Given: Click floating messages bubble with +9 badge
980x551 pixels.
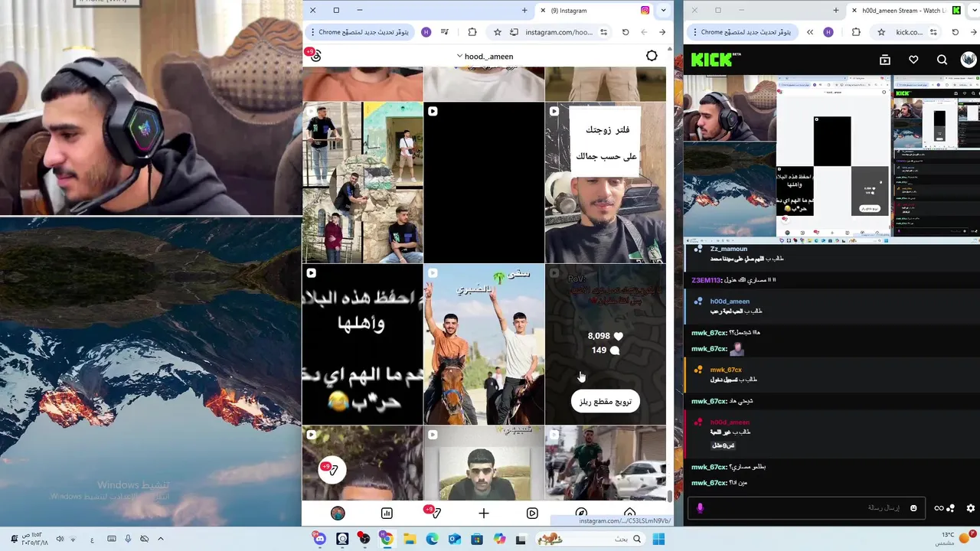Looking at the screenshot, I should 332,469.
